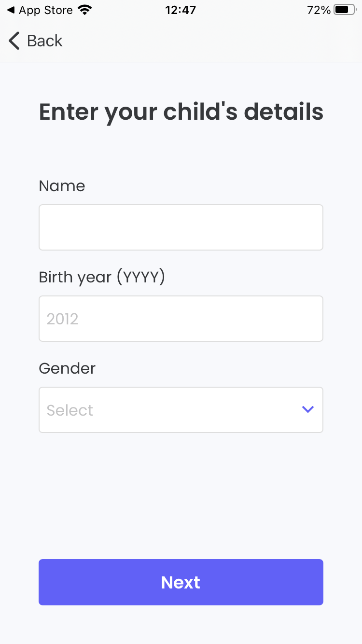Tap the 72% battery percentage text
The height and width of the screenshot is (644, 362).
(x=319, y=10)
